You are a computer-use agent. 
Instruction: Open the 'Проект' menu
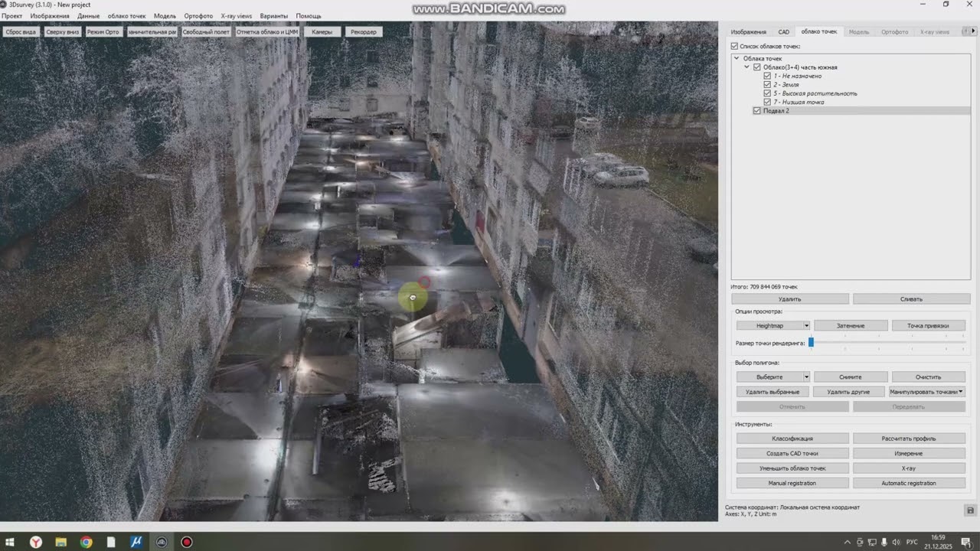(11, 16)
